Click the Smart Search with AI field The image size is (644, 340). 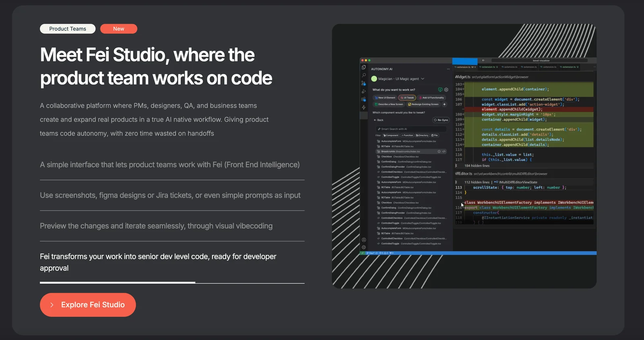tap(411, 129)
